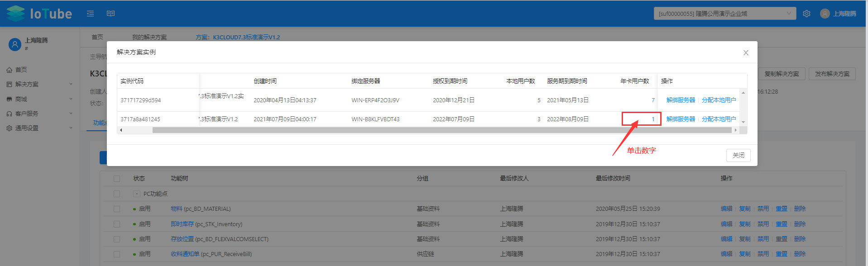Tick the checkbox for 存放位置 row
Viewport: 868px width, 266px height.
coord(117,239)
